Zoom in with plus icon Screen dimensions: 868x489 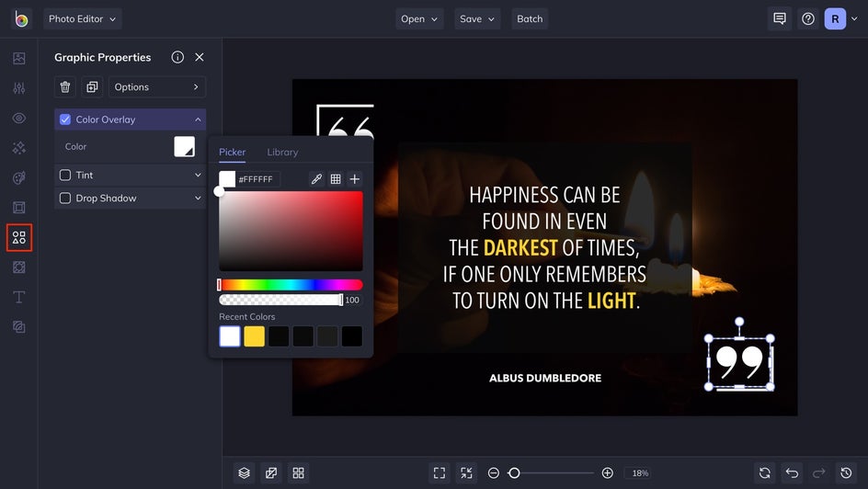click(607, 473)
